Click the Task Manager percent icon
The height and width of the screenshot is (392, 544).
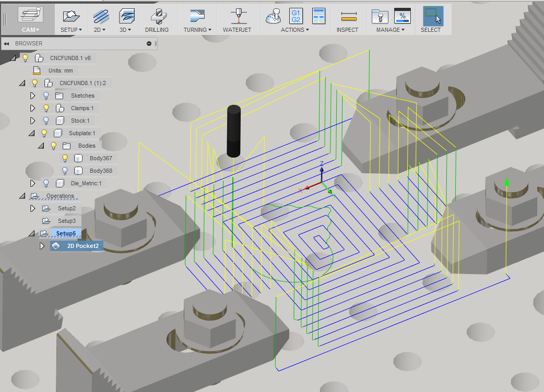click(x=403, y=16)
